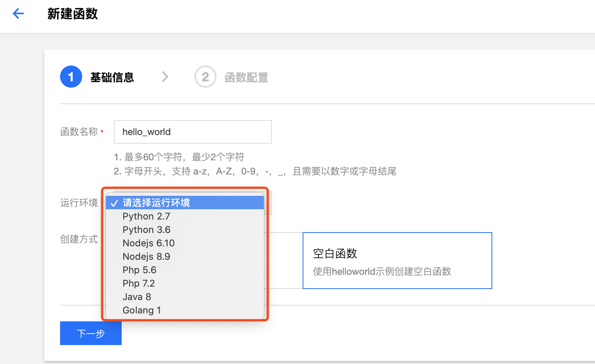
Task: Select Python 2.7 runtime
Action: pyautogui.click(x=146, y=216)
